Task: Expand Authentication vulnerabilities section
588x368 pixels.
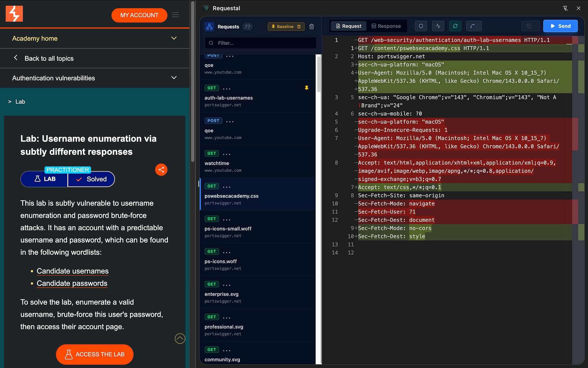Action: coord(174,78)
